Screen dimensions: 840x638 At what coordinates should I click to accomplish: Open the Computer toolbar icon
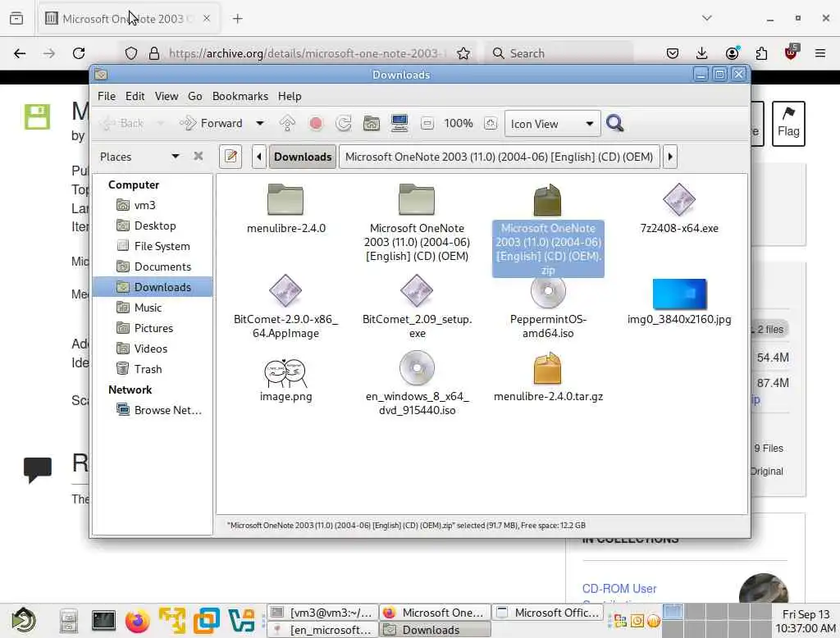[x=399, y=123]
